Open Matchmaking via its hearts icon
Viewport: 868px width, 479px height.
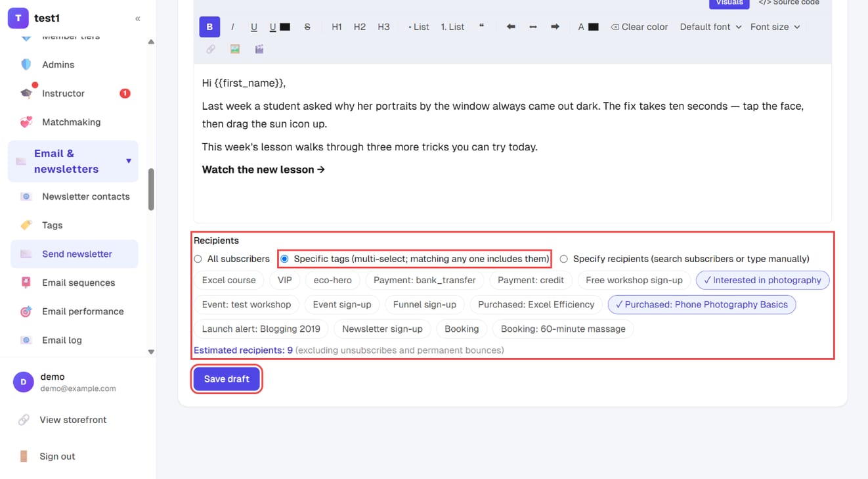coord(26,122)
